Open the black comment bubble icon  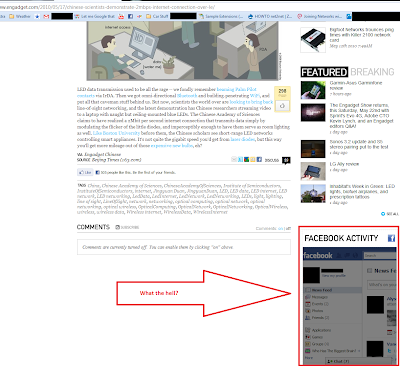(286, 160)
